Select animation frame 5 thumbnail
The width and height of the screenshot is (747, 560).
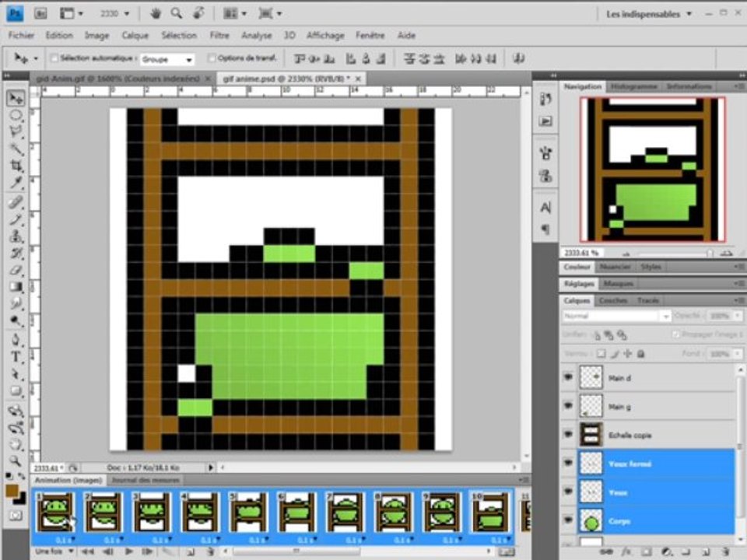click(248, 513)
